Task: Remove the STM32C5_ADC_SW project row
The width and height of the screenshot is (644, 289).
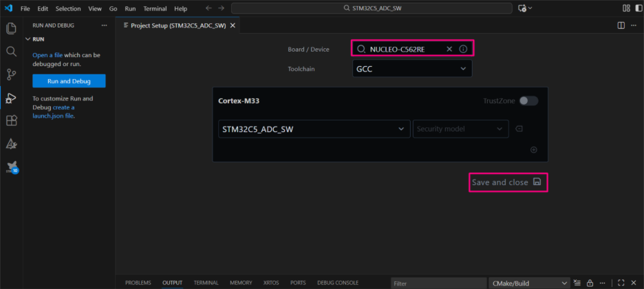Action: pyautogui.click(x=519, y=129)
